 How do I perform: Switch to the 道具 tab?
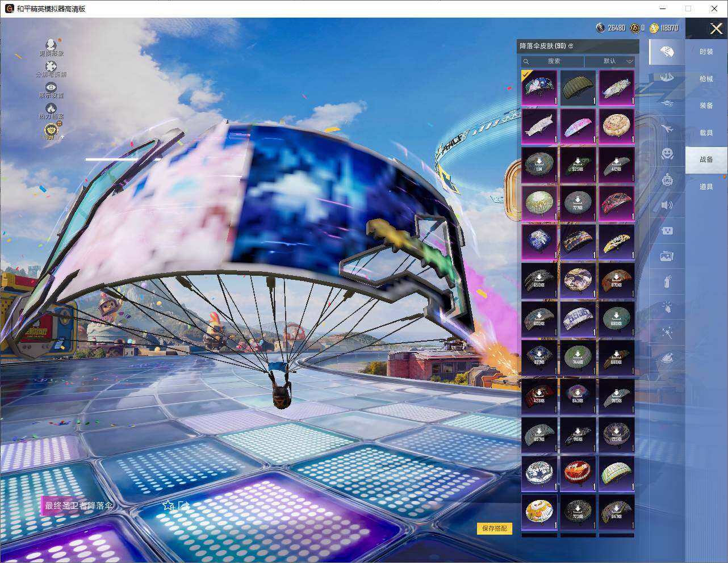point(706,187)
